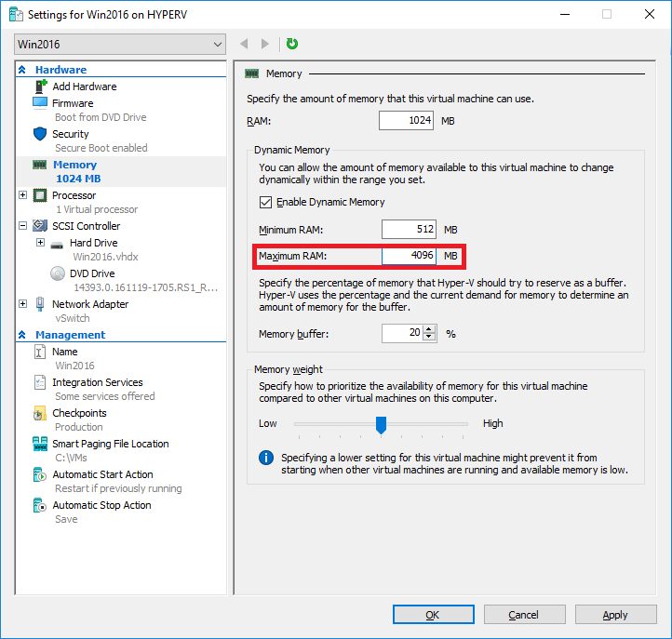
Task: Decrease Memory buffer with down arrow
Action: (429, 337)
